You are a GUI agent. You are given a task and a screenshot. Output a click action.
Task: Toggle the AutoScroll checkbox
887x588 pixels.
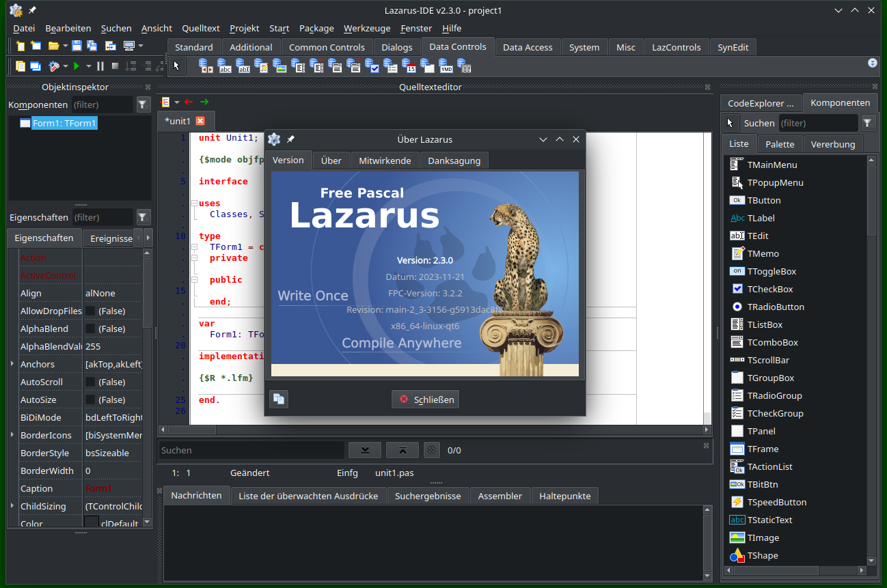point(90,382)
